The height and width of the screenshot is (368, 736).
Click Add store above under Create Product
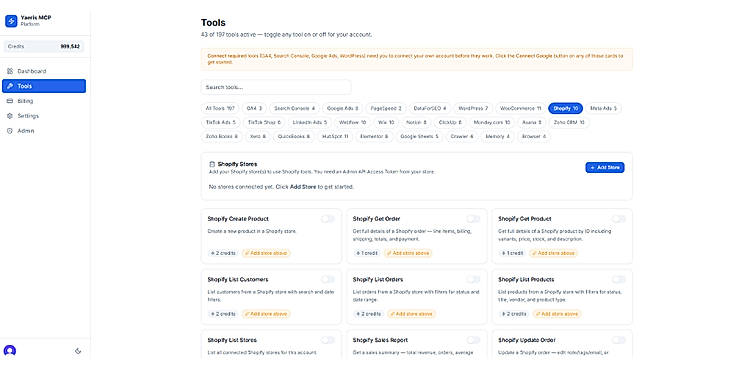267,253
